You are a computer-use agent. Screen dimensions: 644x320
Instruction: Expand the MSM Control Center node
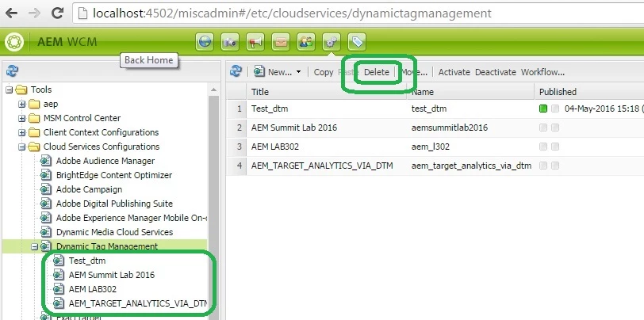21,119
